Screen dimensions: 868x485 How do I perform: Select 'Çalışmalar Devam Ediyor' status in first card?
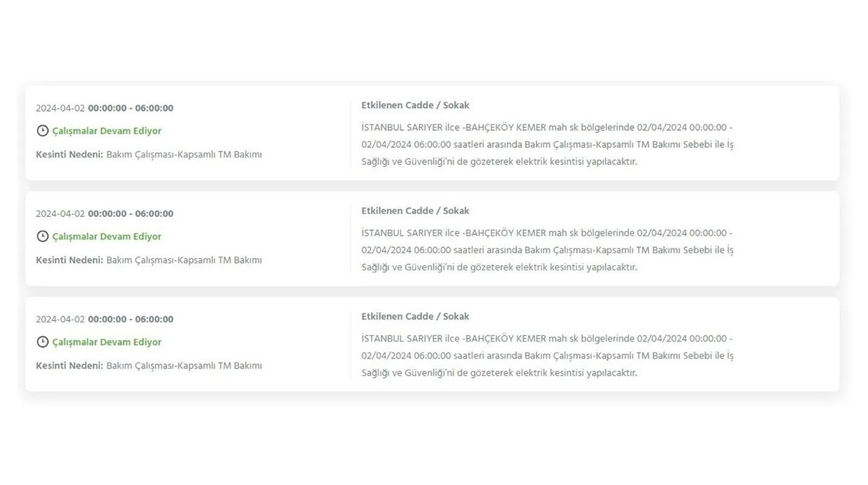107,131
